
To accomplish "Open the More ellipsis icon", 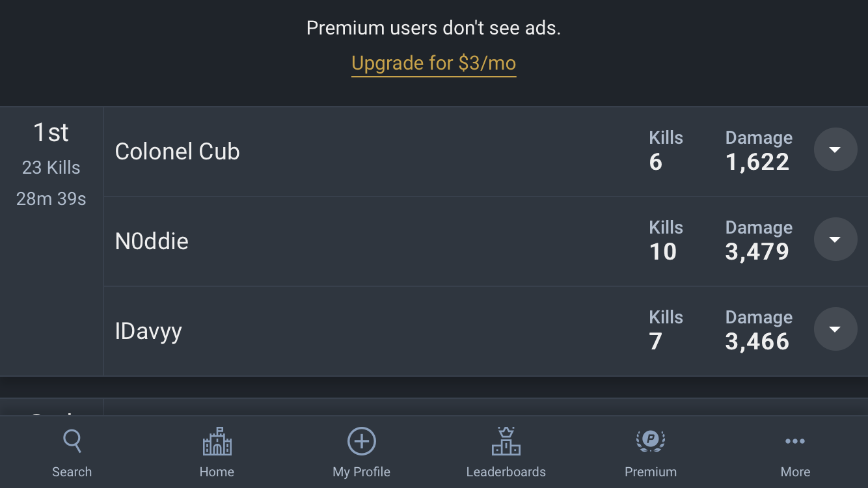I will (x=795, y=441).
